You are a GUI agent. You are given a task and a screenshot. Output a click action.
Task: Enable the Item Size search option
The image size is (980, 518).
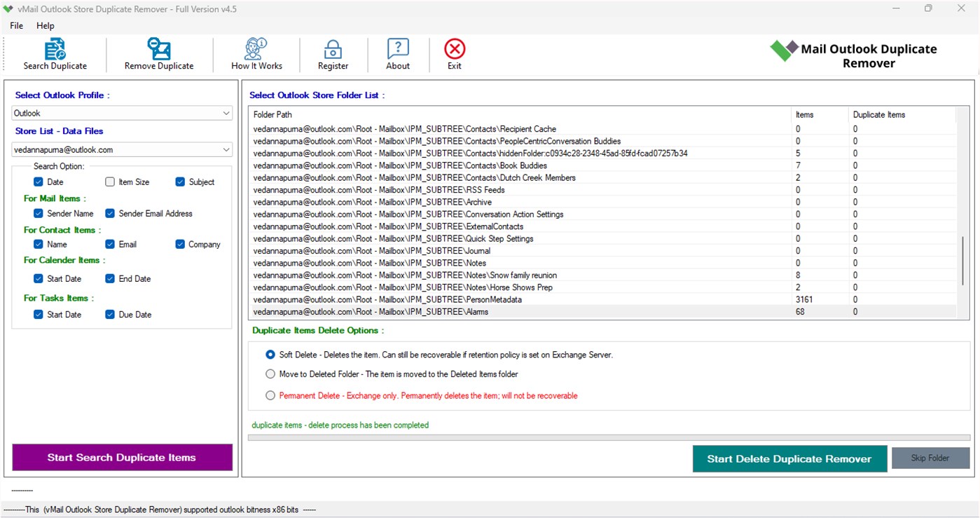coord(110,182)
